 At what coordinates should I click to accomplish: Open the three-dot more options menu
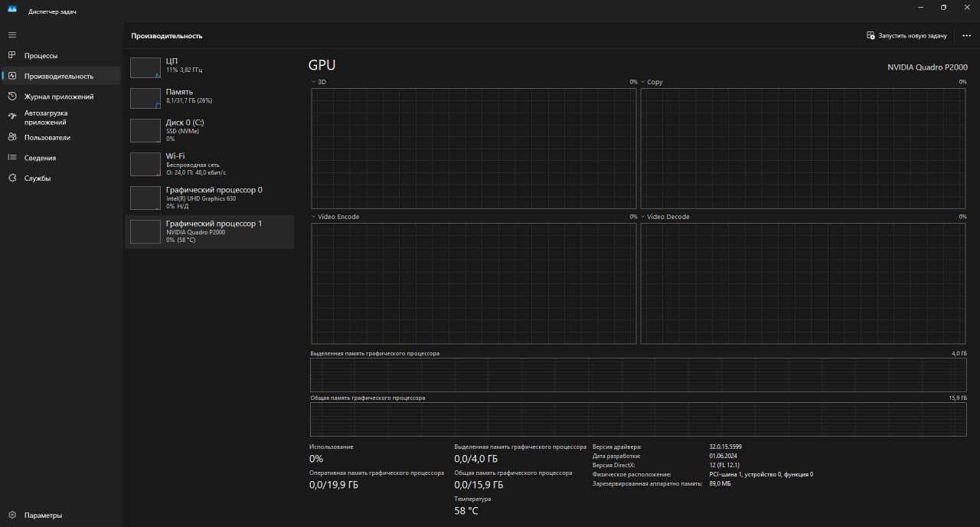pyautogui.click(x=966, y=35)
